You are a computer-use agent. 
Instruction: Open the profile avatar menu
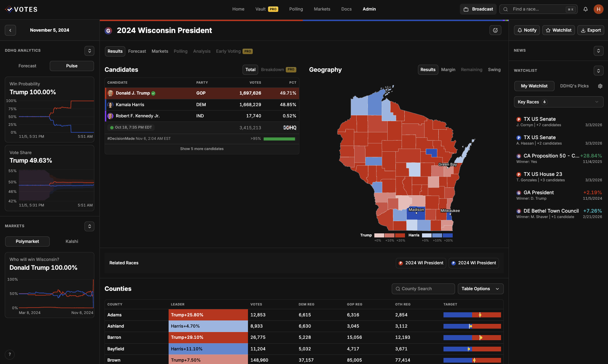tap(598, 9)
